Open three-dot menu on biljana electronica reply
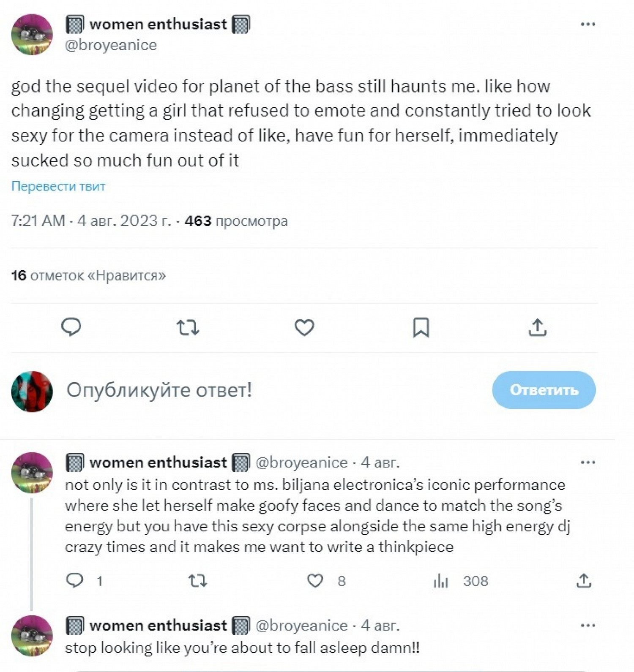The width and height of the screenshot is (634, 672). (x=588, y=463)
